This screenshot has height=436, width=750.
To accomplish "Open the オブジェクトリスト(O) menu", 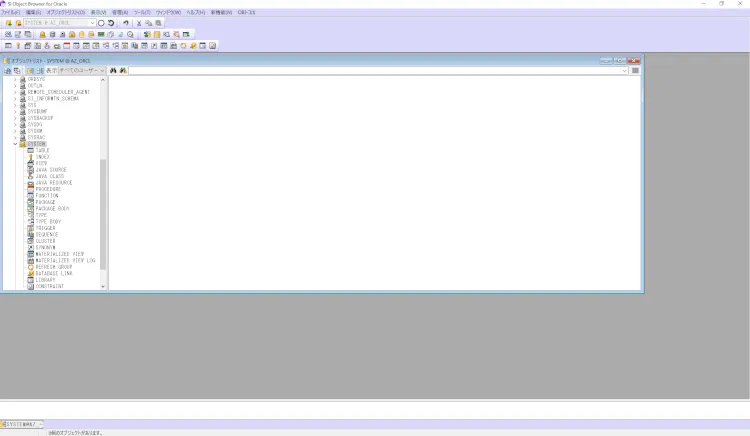I will click(66, 12).
